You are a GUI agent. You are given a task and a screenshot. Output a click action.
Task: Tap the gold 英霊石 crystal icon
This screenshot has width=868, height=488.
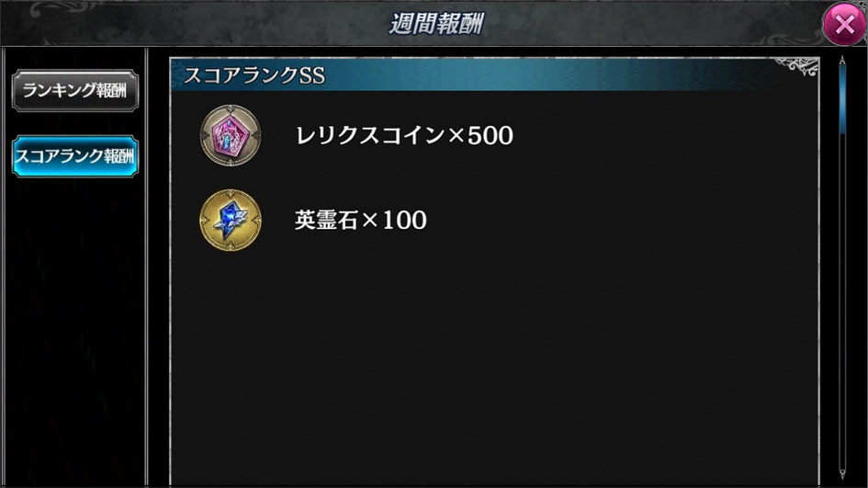[x=231, y=220]
